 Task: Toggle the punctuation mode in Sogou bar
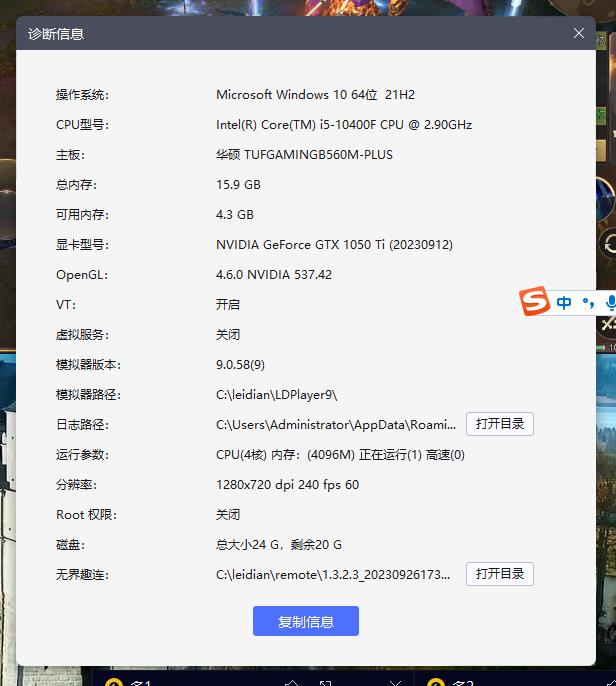click(x=588, y=302)
